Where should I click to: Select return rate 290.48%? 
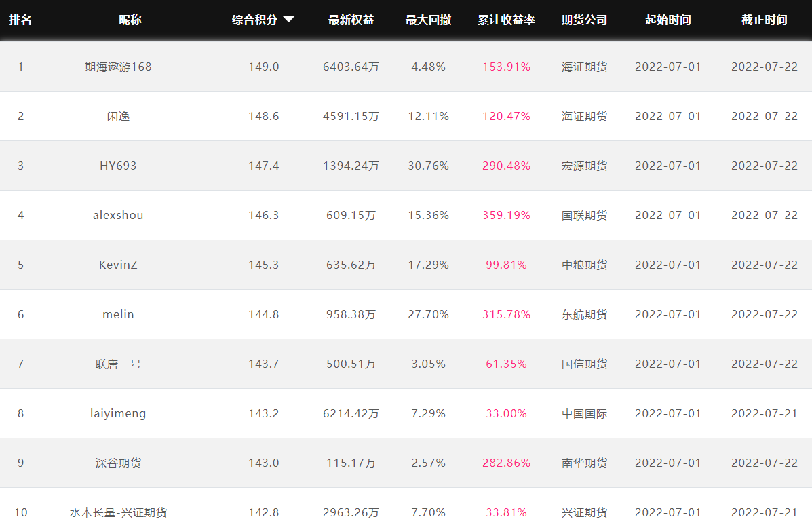click(x=507, y=166)
